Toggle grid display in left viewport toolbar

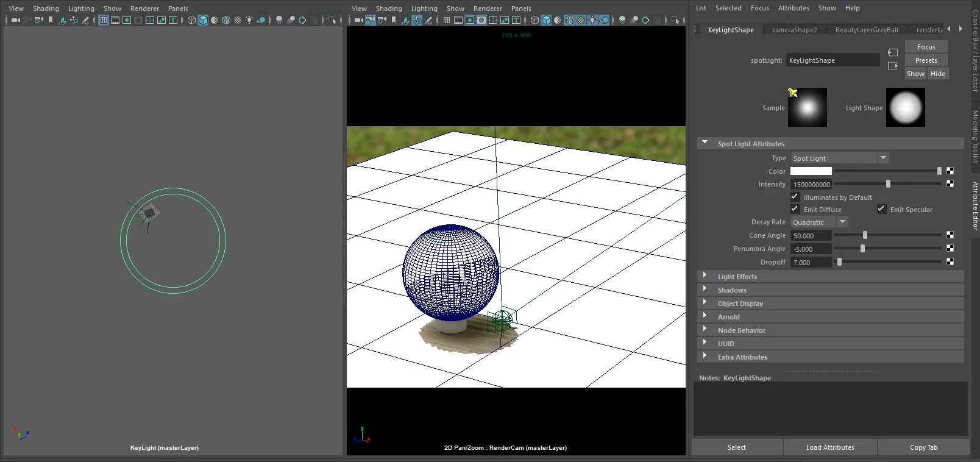(x=104, y=20)
